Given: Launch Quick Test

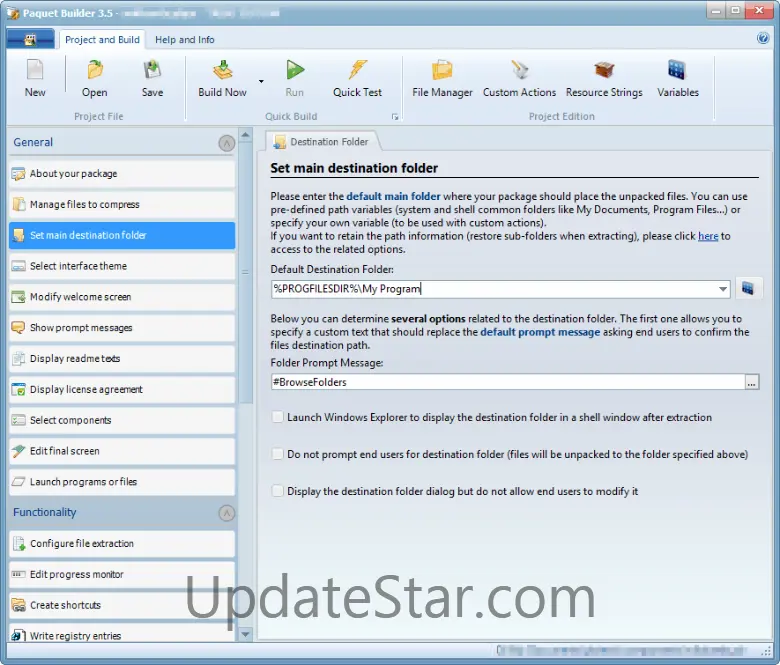Looking at the screenshot, I should [x=357, y=78].
